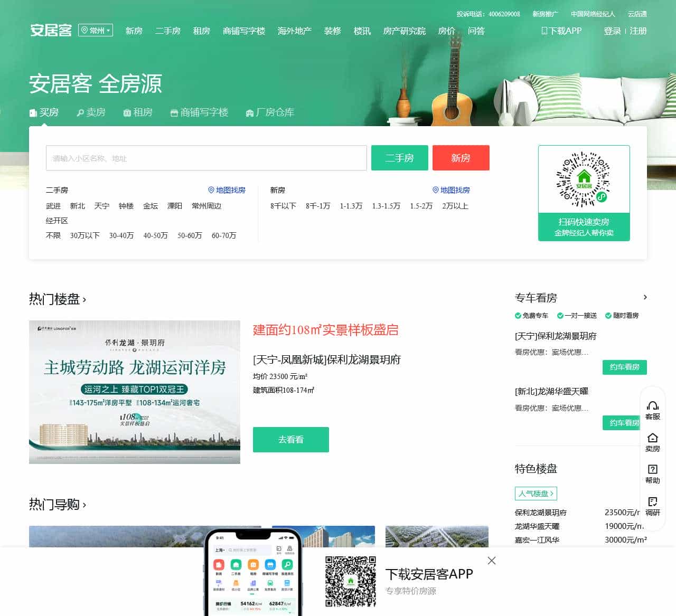This screenshot has height=616, width=676.
Task: Choose 常州周边 district filter
Action: (206, 206)
